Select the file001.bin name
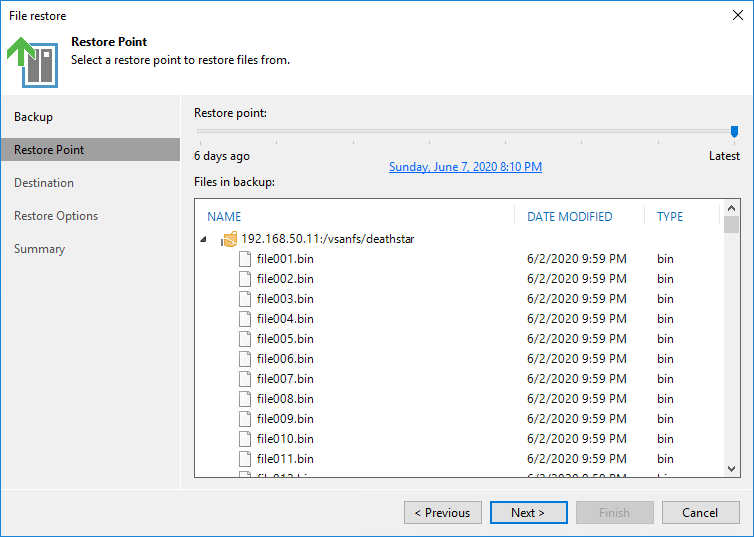 [x=285, y=259]
